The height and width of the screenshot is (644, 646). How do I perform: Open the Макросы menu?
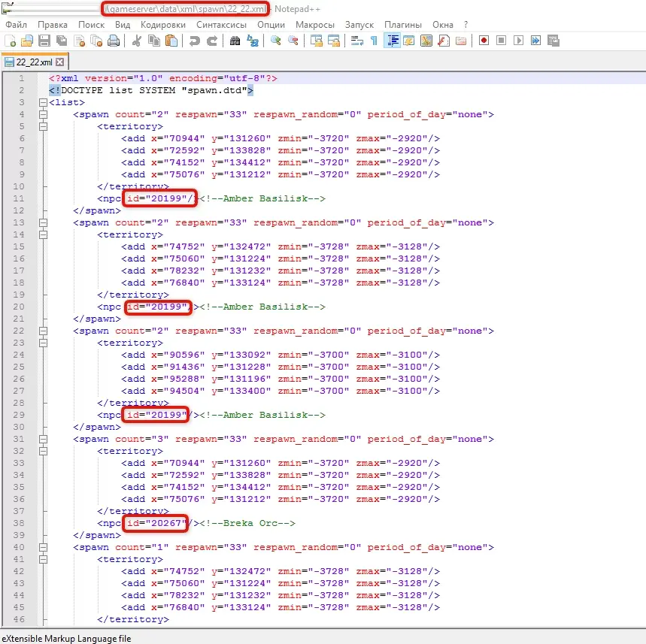315,25
